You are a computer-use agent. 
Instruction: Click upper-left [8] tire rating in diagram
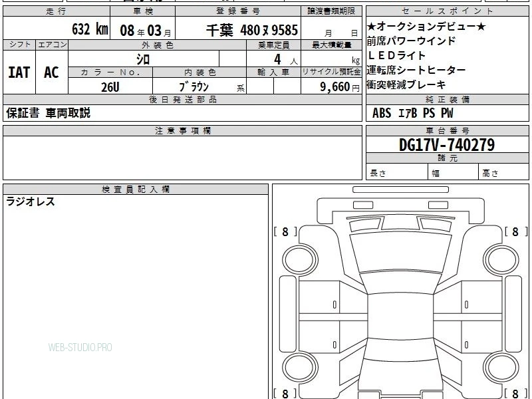(285, 231)
